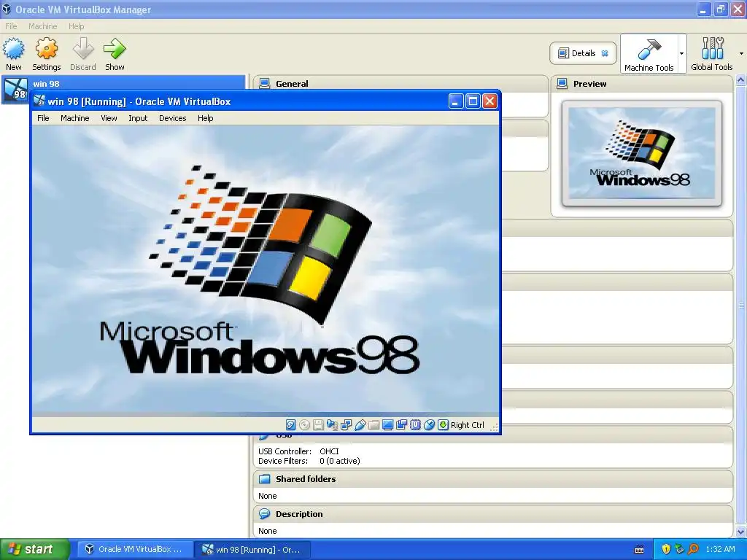This screenshot has width=747, height=560.
Task: Open the Machine Tools dropdown arrow
Action: 682,53
